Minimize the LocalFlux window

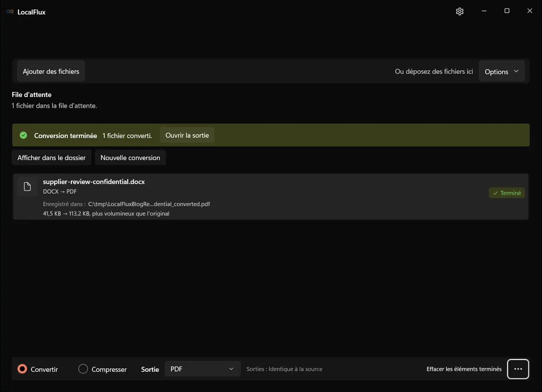[x=484, y=11]
